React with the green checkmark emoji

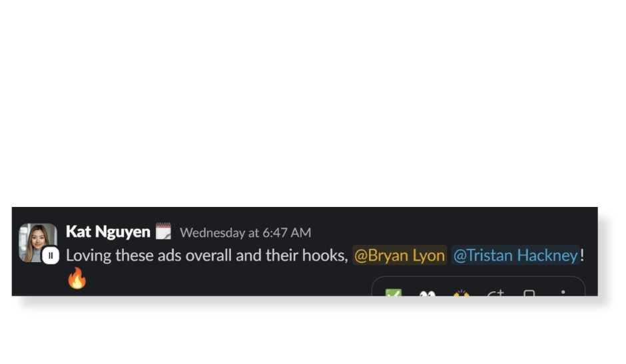point(393,293)
